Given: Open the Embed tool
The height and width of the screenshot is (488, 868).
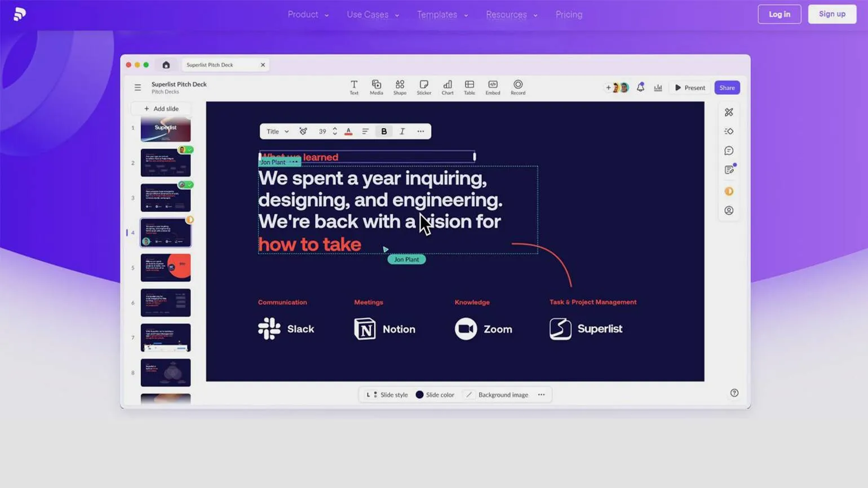Looking at the screenshot, I should (x=493, y=87).
